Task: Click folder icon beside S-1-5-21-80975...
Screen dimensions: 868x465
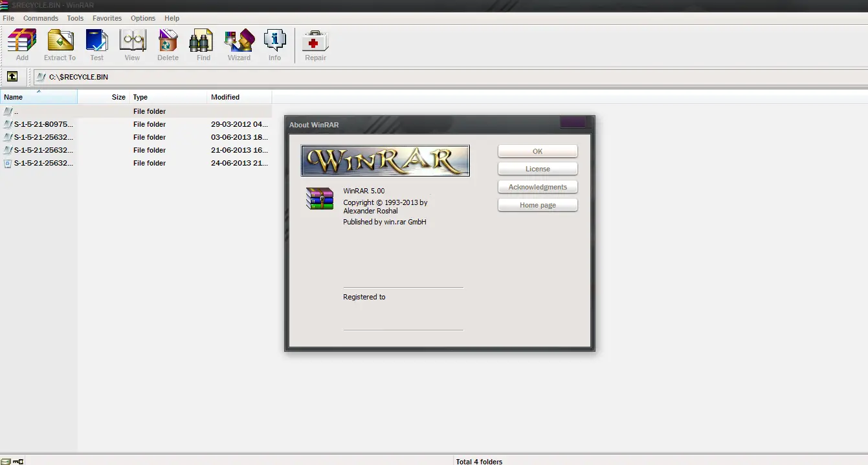Action: 8,124
